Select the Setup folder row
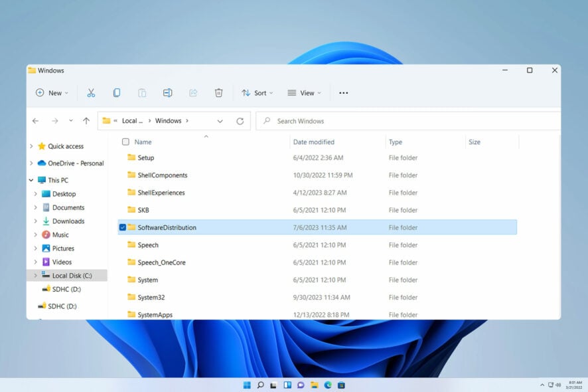Image resolution: width=588 pixels, height=392 pixels. (x=317, y=157)
